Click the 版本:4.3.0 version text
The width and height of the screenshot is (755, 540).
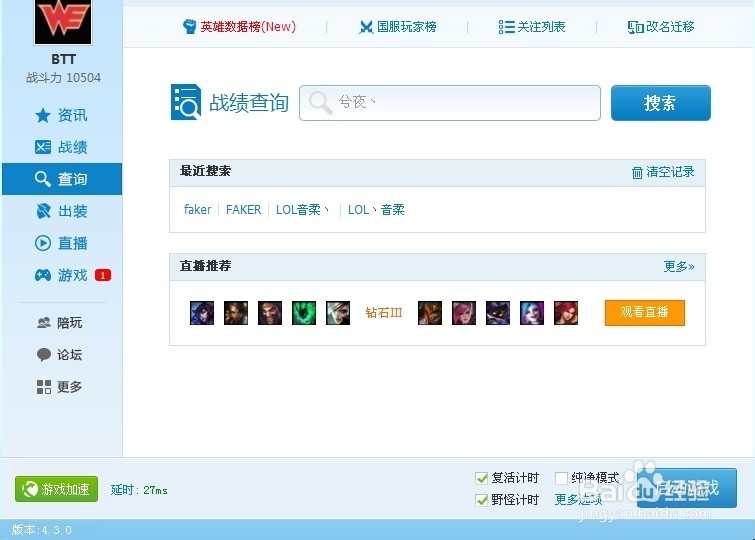(x=41, y=530)
